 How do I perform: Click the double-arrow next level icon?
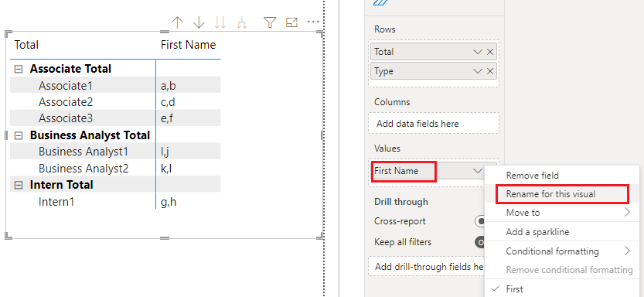(x=220, y=22)
